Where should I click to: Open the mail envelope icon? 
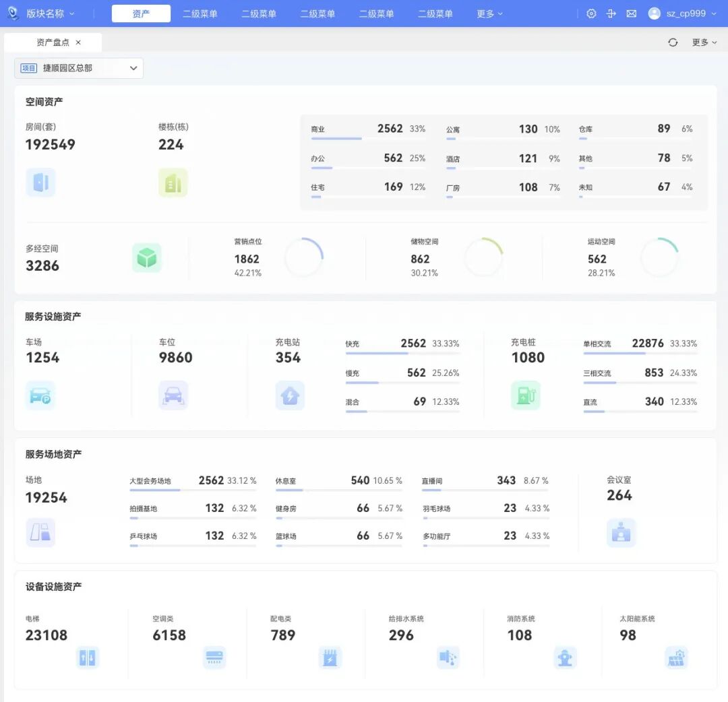(631, 13)
